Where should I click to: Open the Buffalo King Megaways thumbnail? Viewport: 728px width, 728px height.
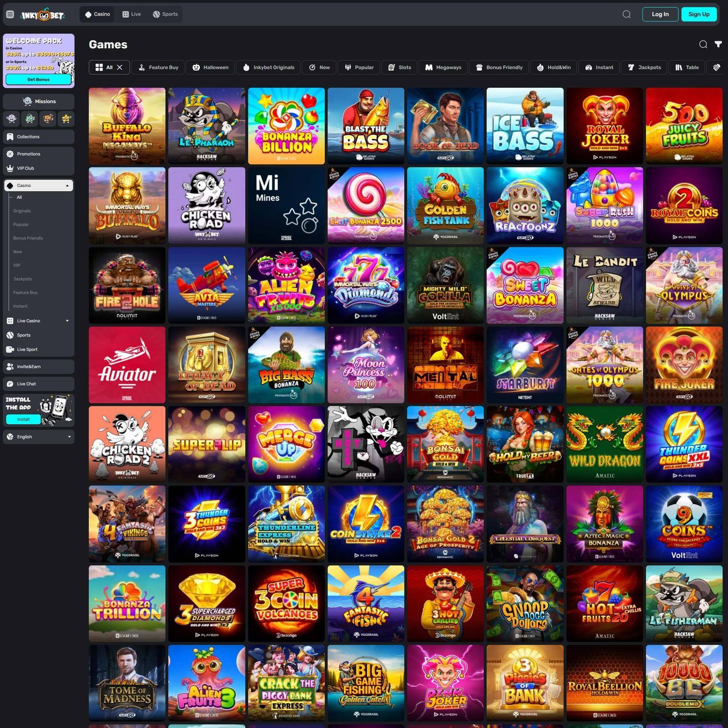tap(127, 126)
